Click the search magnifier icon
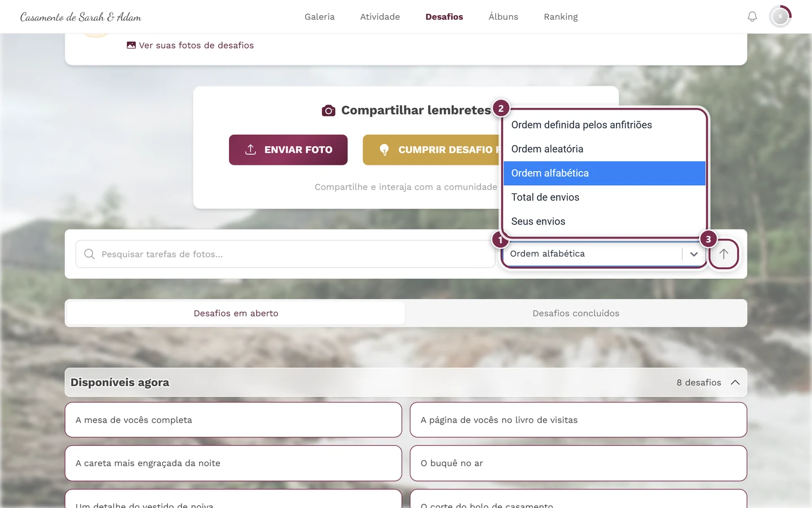 tap(89, 254)
